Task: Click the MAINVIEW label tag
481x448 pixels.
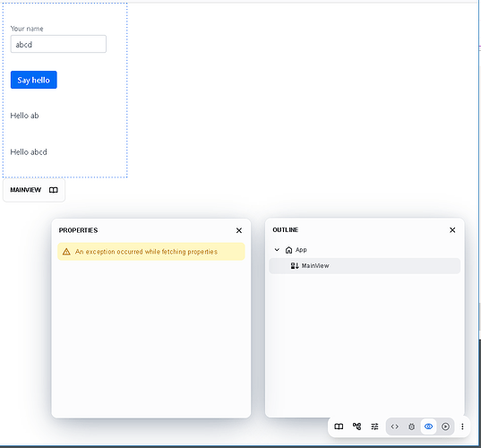Action: coord(25,190)
